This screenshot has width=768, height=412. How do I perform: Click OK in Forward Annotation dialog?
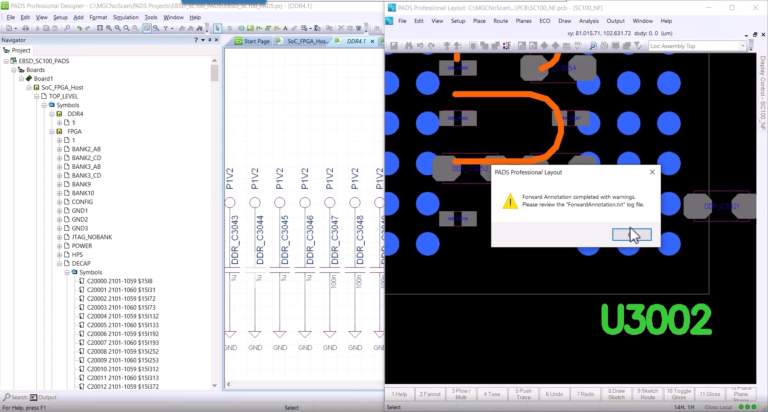631,235
